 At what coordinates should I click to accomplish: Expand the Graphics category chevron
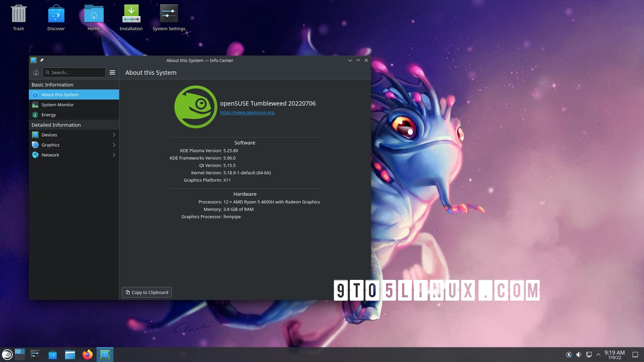click(x=114, y=145)
